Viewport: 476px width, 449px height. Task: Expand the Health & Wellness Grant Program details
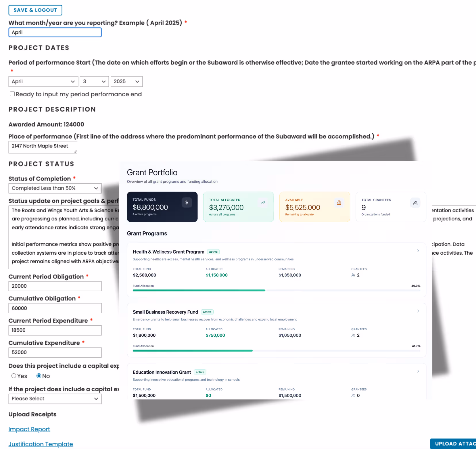pos(418,251)
